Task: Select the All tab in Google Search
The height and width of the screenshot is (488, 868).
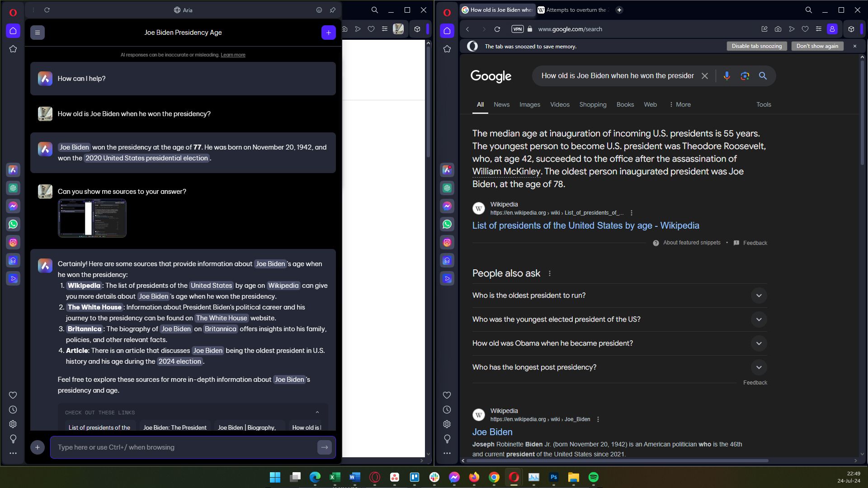Action: coord(480,104)
